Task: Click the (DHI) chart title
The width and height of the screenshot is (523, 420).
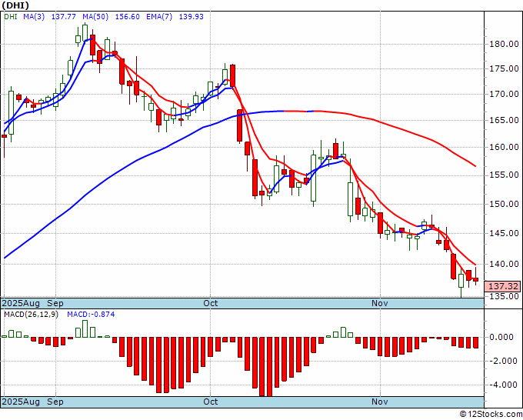Action: (15, 5)
